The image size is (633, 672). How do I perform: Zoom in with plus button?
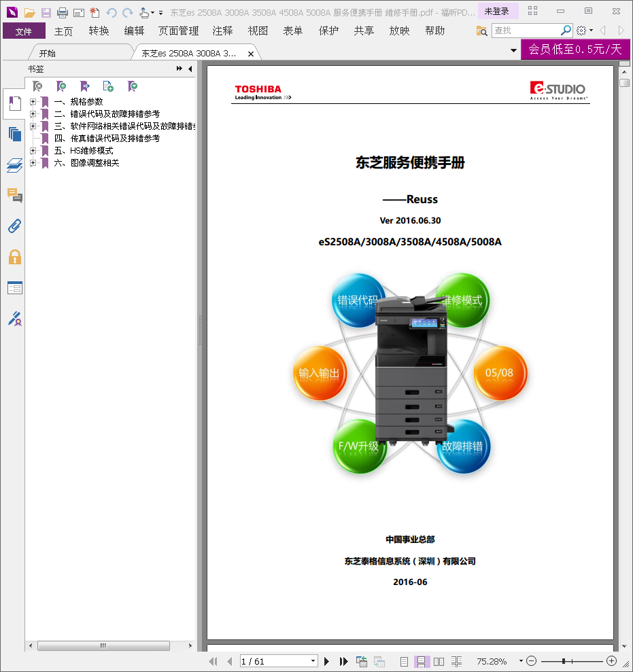[x=611, y=661]
